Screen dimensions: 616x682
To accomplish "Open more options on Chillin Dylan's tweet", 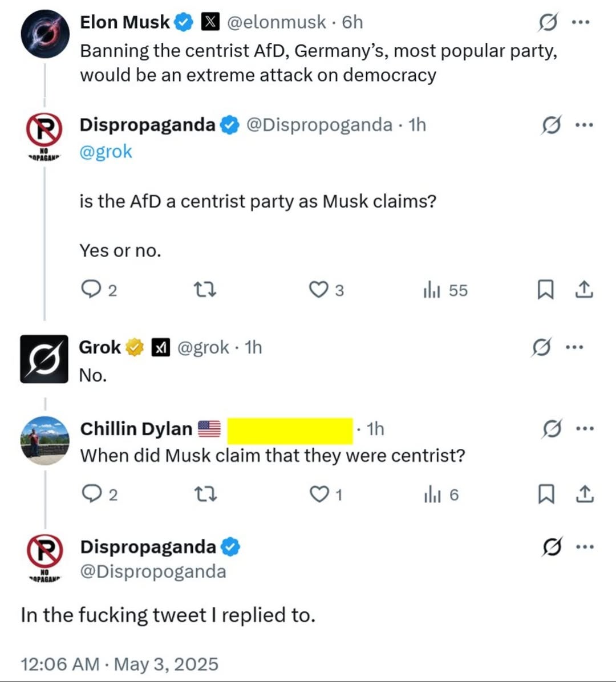I will pyautogui.click(x=584, y=429).
